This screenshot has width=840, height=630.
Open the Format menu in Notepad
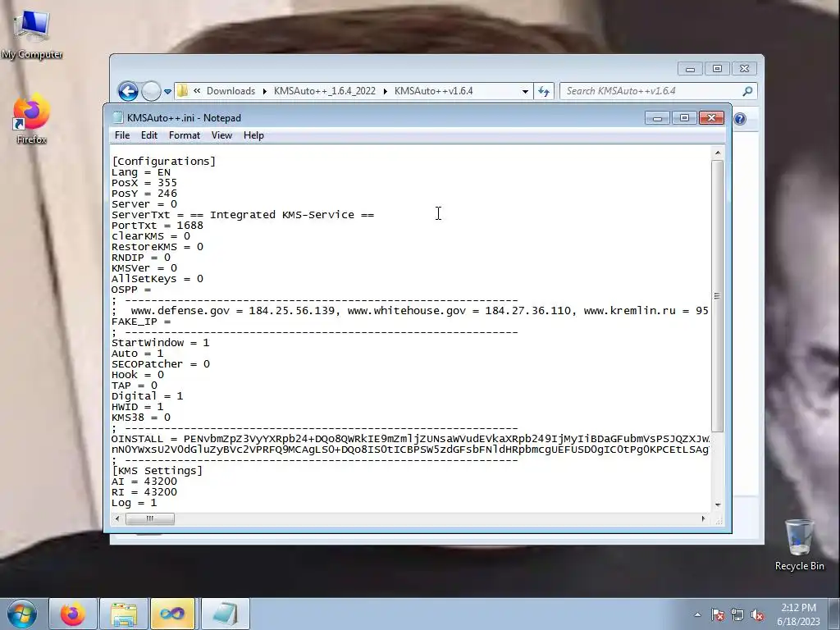tap(185, 135)
